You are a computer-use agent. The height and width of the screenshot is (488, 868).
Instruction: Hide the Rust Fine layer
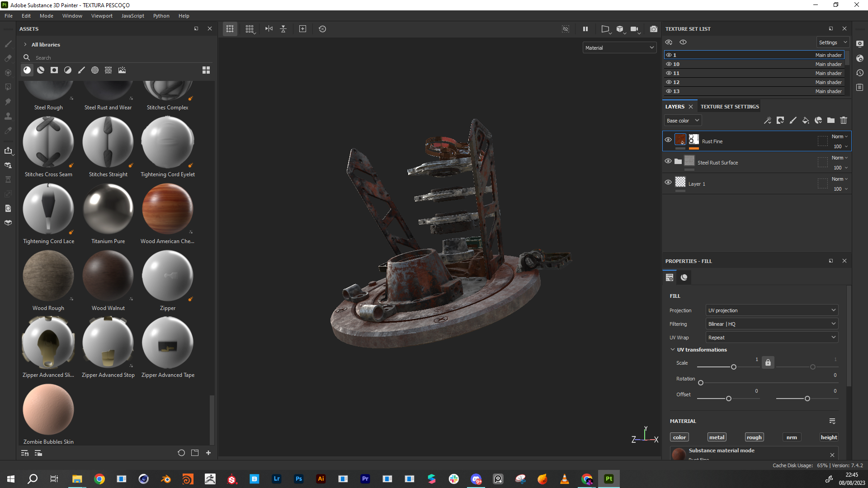(x=668, y=140)
